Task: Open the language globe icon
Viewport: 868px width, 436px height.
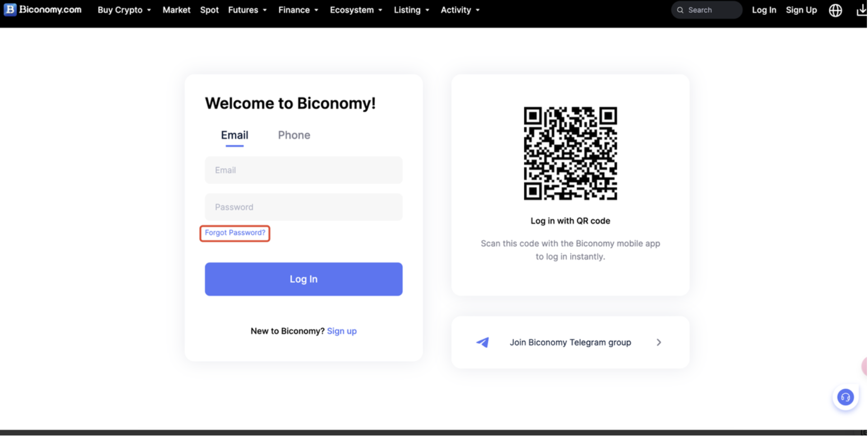Action: pos(836,10)
